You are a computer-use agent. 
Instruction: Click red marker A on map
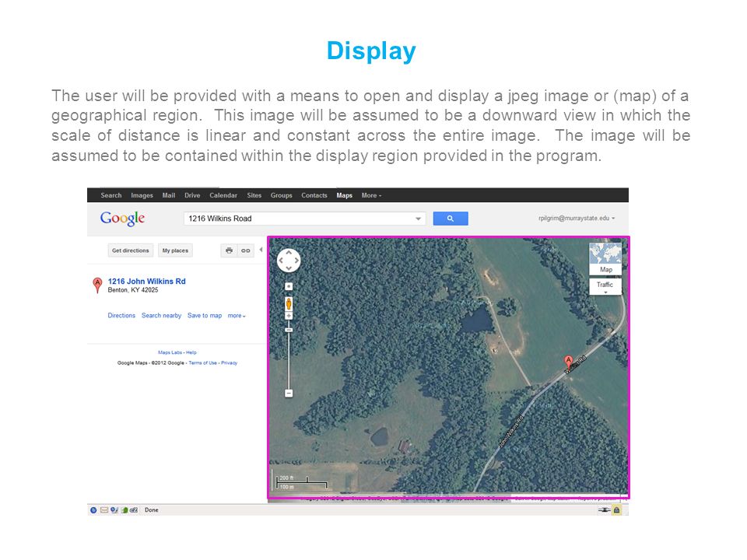pos(568,362)
